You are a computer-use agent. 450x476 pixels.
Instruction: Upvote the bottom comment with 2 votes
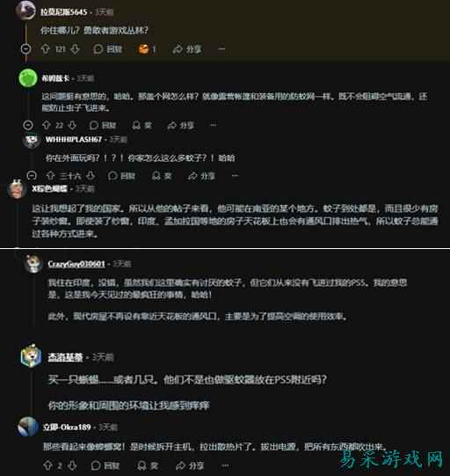click(x=47, y=465)
